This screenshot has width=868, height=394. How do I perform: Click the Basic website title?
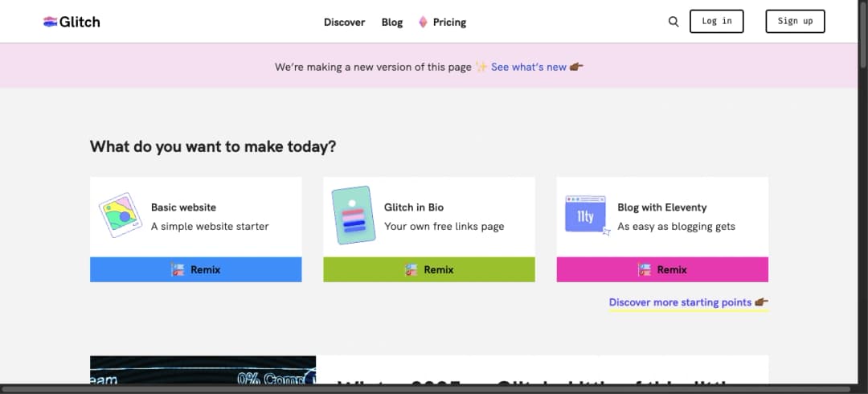(x=184, y=207)
